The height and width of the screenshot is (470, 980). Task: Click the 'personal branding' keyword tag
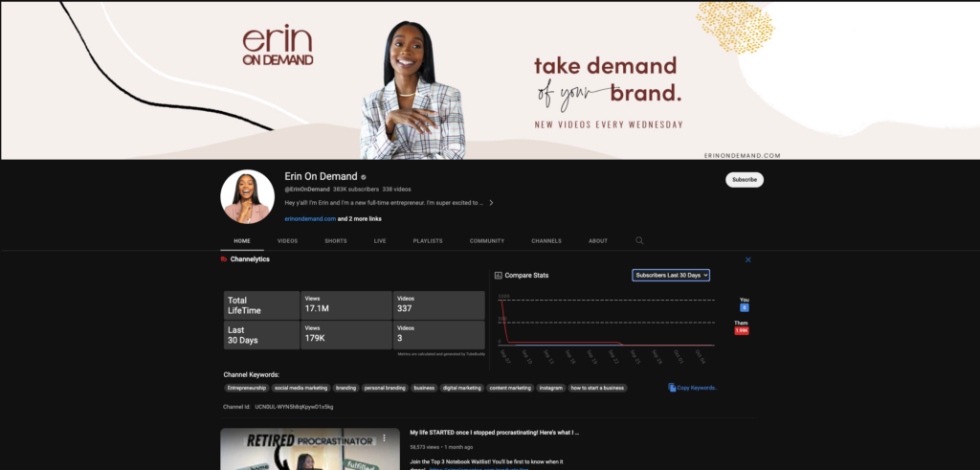coord(385,388)
